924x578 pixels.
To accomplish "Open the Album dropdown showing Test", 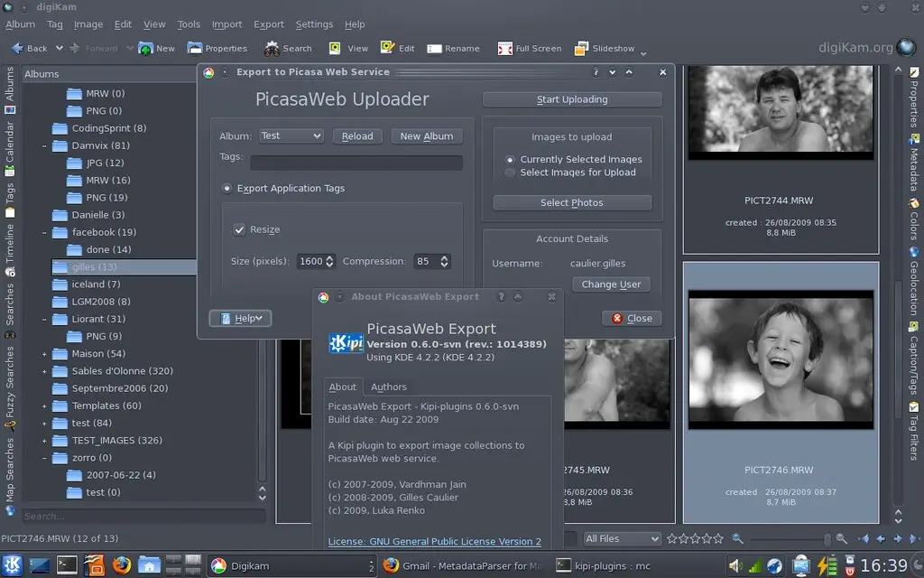I will pyautogui.click(x=291, y=135).
